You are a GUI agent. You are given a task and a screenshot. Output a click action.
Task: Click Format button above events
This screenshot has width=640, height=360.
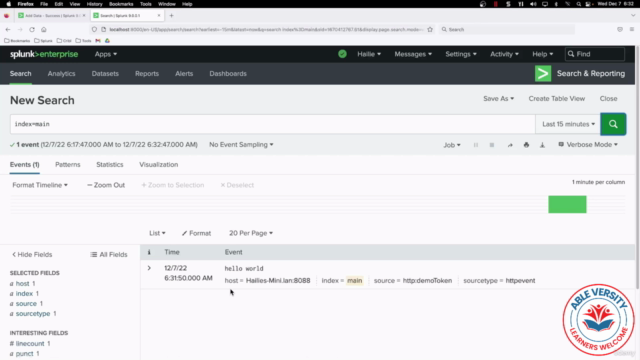(196, 233)
